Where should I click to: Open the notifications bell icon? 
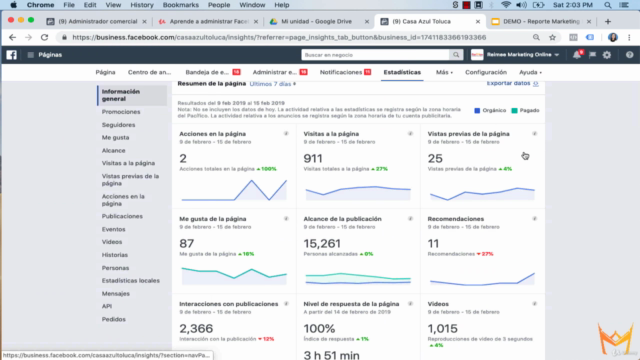coord(577,55)
